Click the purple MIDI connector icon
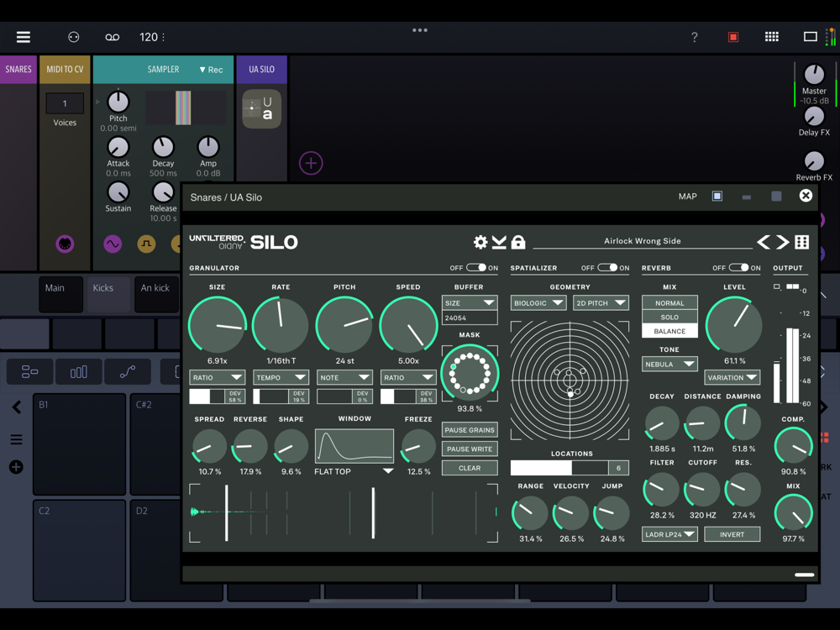The image size is (840, 630). (65, 244)
